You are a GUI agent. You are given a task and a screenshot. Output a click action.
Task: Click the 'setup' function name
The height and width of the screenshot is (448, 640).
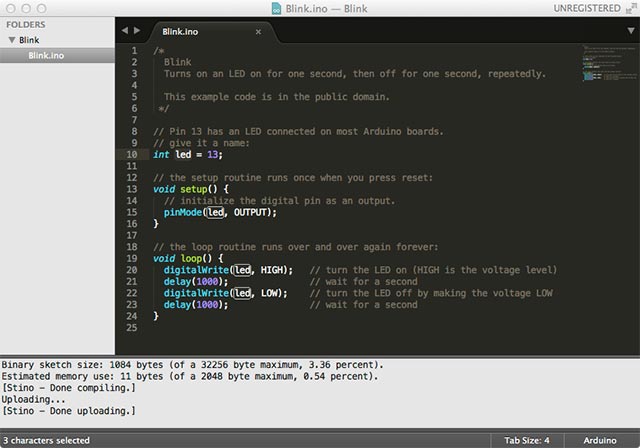point(193,189)
